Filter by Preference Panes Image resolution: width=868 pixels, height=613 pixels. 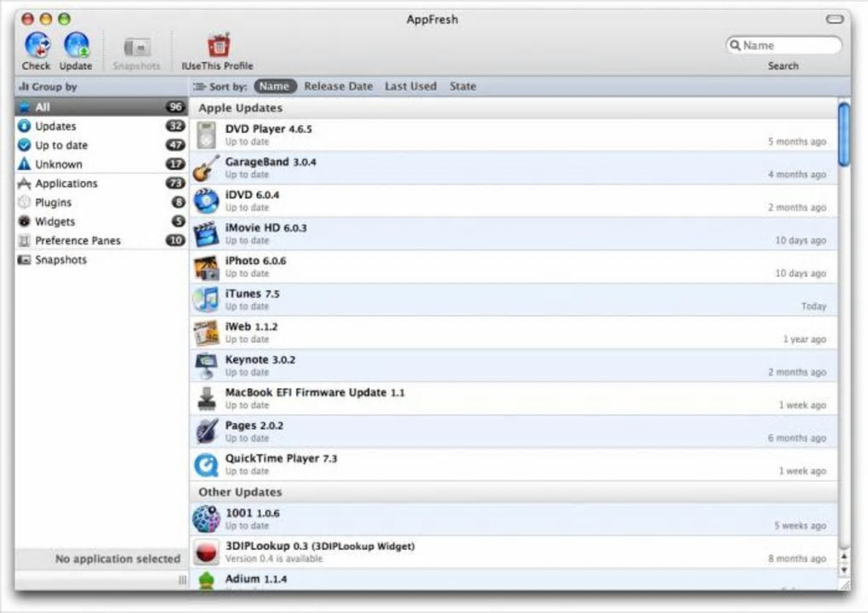point(102,241)
